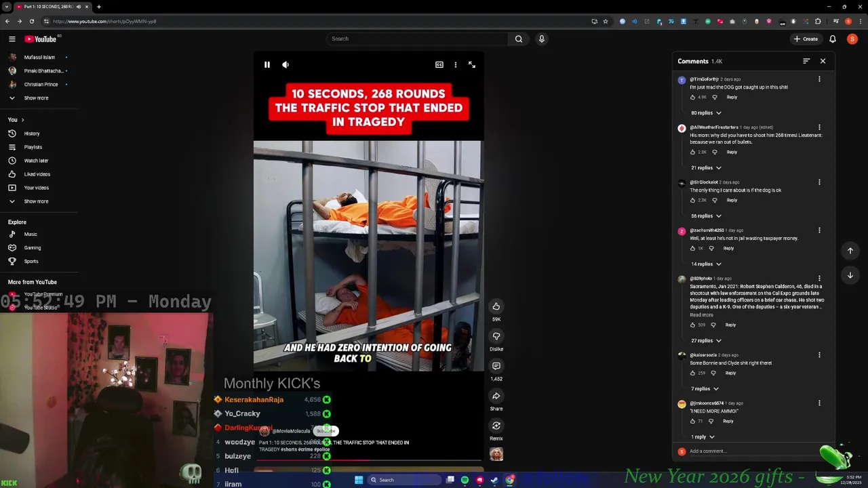
Task: Reply to @TimGoforthjr's comment
Action: click(x=732, y=97)
